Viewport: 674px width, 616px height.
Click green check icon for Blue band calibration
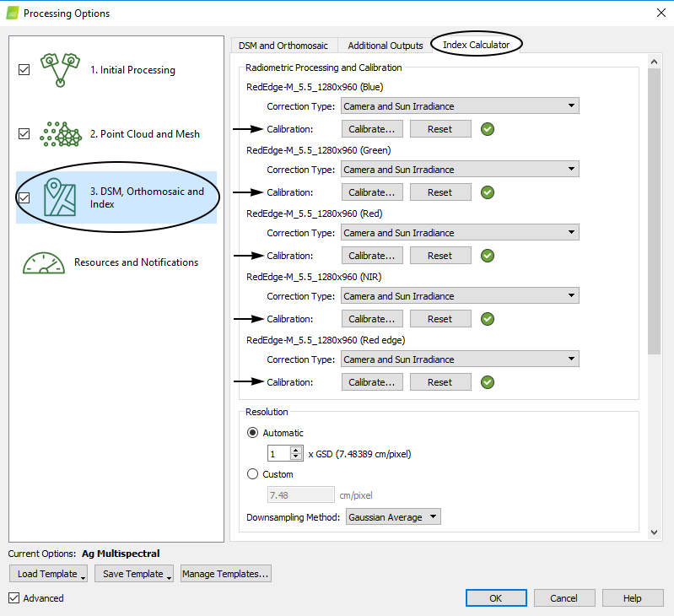pyautogui.click(x=488, y=129)
